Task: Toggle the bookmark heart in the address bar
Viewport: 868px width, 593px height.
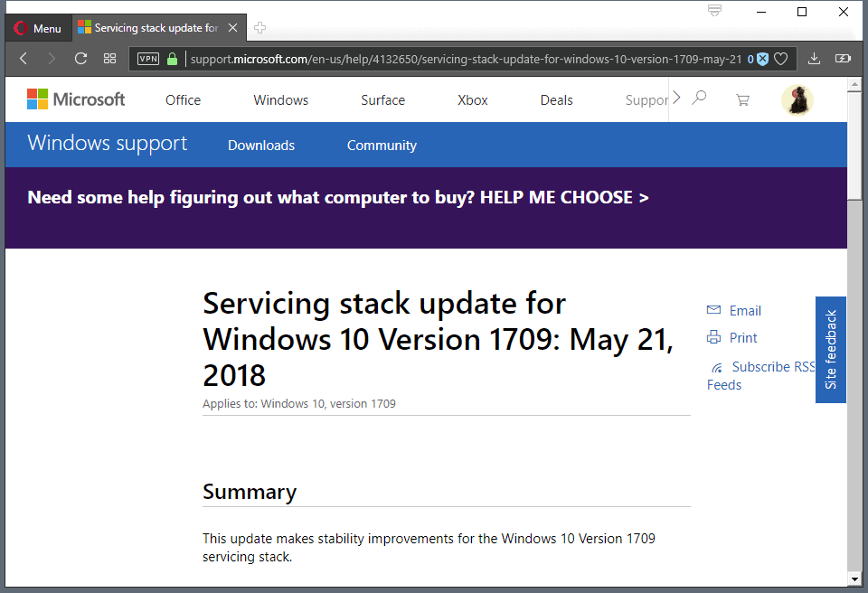Action: pos(780,58)
